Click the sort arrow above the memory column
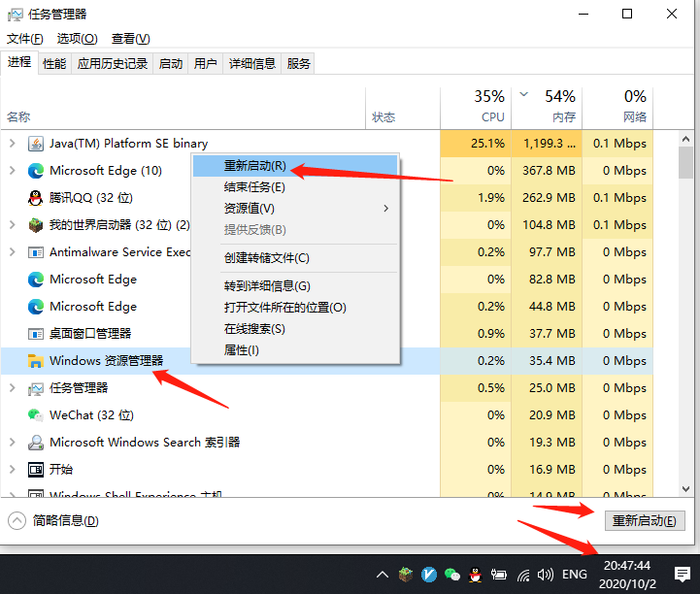The width and height of the screenshot is (700, 594). click(x=524, y=94)
